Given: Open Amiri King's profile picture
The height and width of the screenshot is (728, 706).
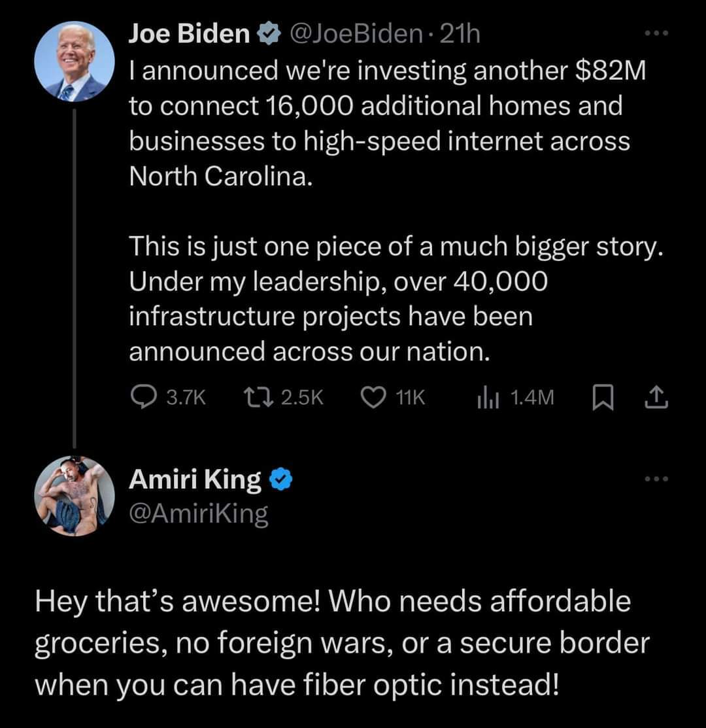Looking at the screenshot, I should [x=75, y=495].
